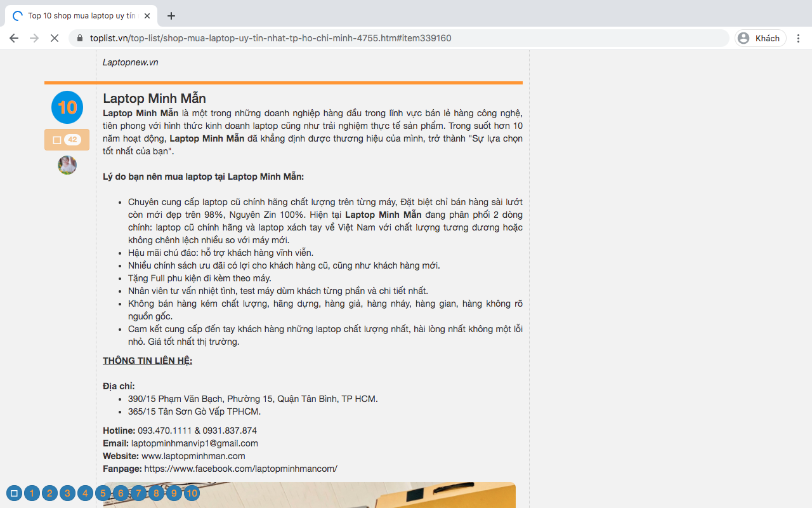This screenshot has height=508, width=812.
Task: Click the THÔNG TIN LIÊN HỆ heading
Action: pos(147,361)
